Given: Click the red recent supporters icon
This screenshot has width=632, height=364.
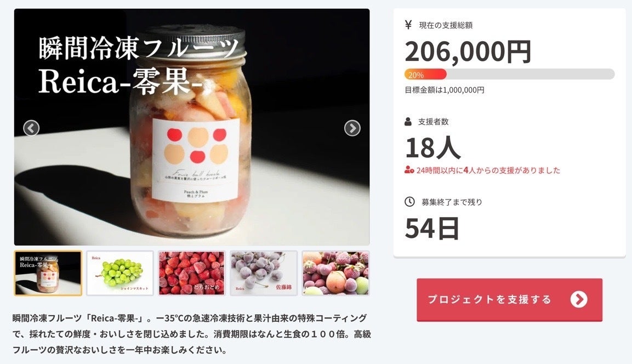Looking at the screenshot, I should 409,170.
